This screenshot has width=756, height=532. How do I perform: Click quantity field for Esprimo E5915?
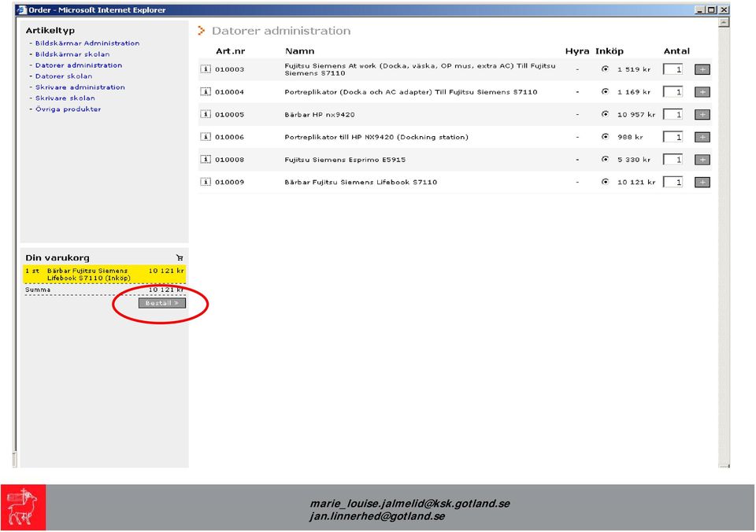[673, 160]
